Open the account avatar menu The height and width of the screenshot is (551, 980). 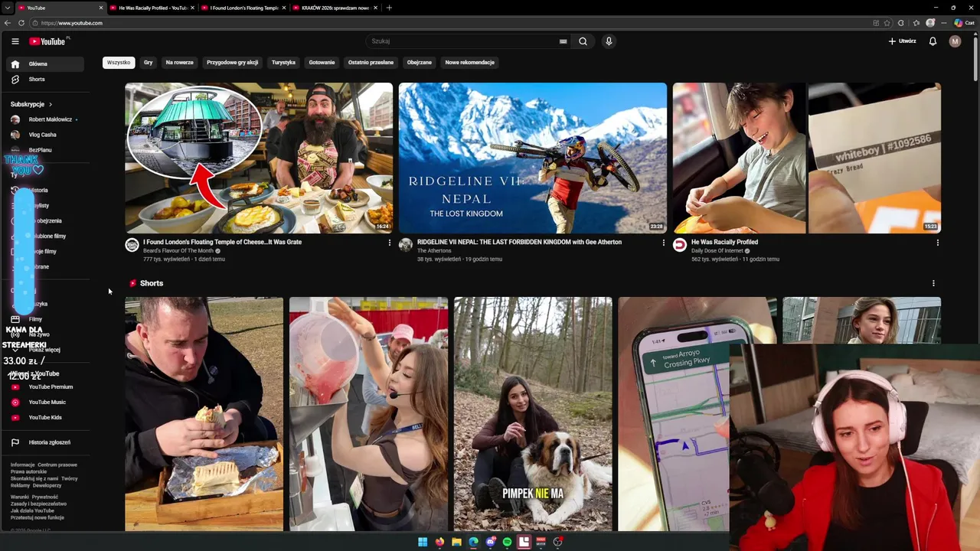[955, 41]
